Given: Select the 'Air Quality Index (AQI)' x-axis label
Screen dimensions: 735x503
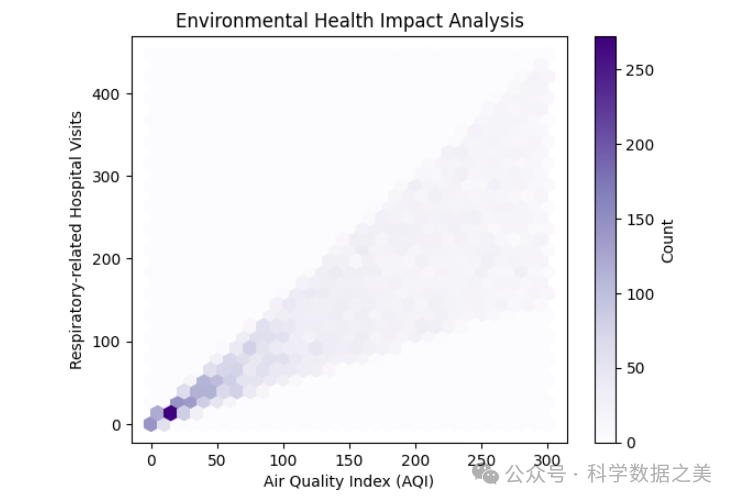Looking at the screenshot, I should pos(349,481).
